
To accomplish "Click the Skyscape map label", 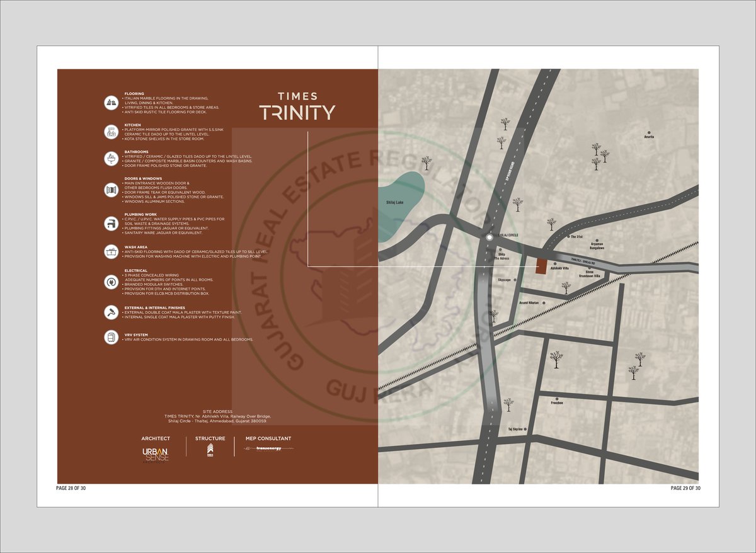I will pyautogui.click(x=504, y=280).
